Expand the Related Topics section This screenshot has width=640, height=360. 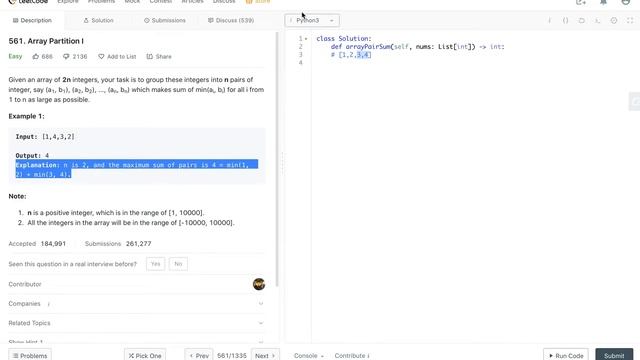[x=136, y=323]
